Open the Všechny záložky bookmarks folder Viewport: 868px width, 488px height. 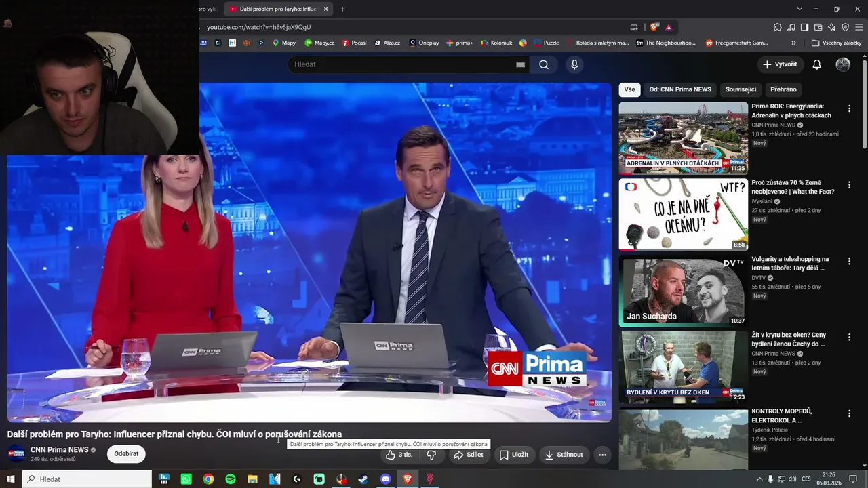[836, 43]
